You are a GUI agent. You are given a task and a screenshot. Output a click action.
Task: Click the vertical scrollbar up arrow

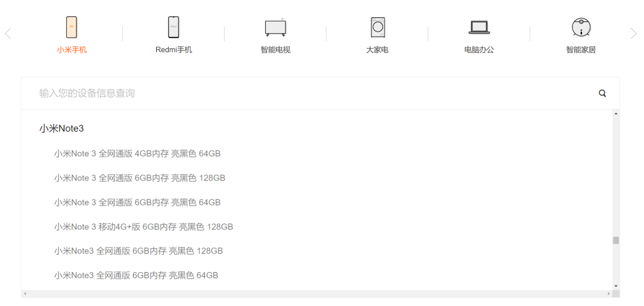pyautogui.click(x=616, y=113)
